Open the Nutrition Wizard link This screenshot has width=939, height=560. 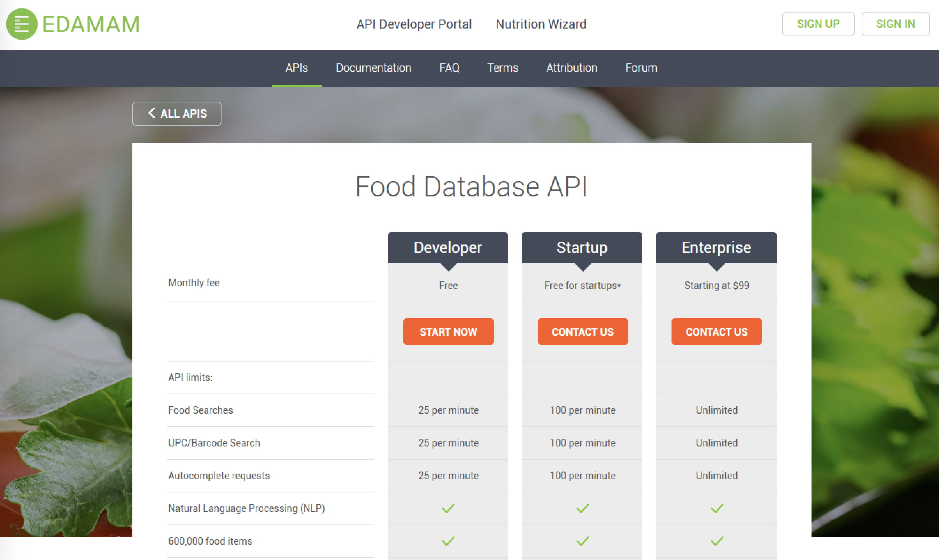tap(541, 24)
